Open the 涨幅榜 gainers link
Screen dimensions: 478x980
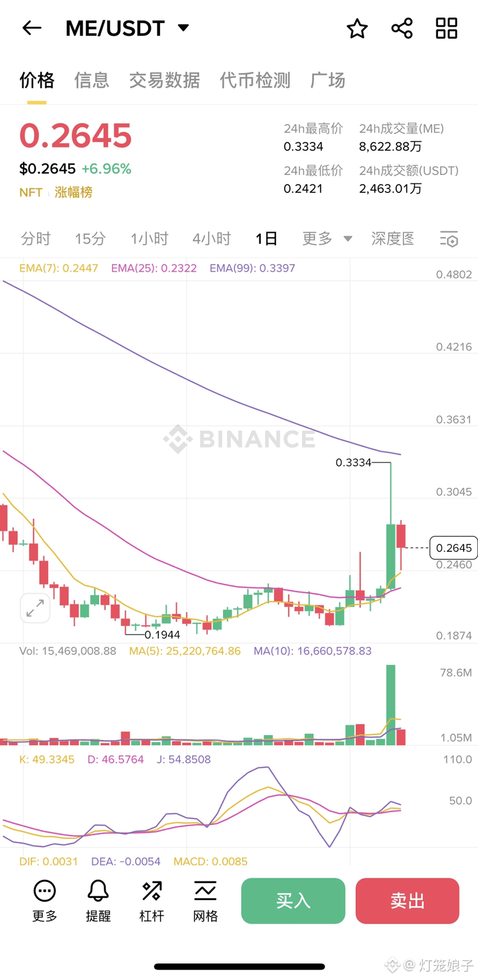coord(73,192)
